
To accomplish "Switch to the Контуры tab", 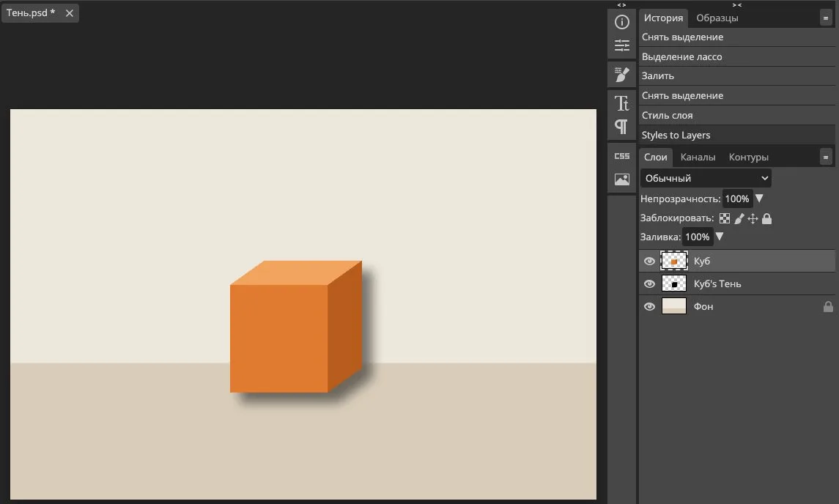I will coord(749,157).
